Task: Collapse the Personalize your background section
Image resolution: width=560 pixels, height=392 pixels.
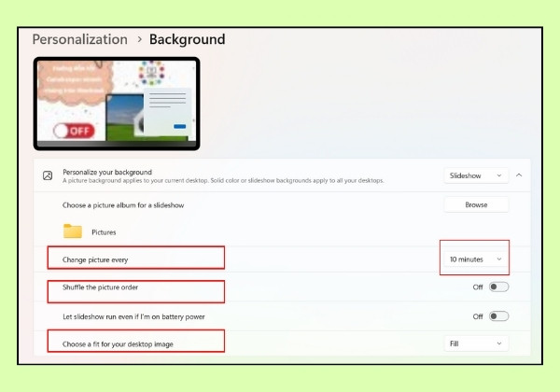Action: [x=519, y=175]
